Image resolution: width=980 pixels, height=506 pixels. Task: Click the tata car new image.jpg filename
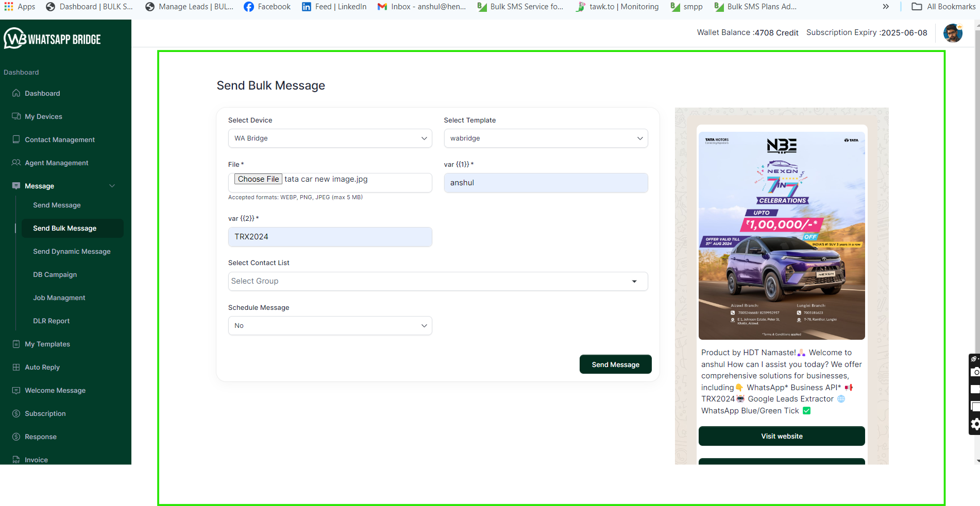326,179
